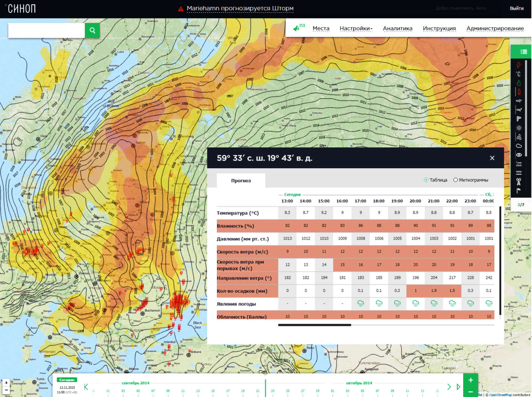
Task: Switch to the Прогноз tab
Action: click(241, 181)
